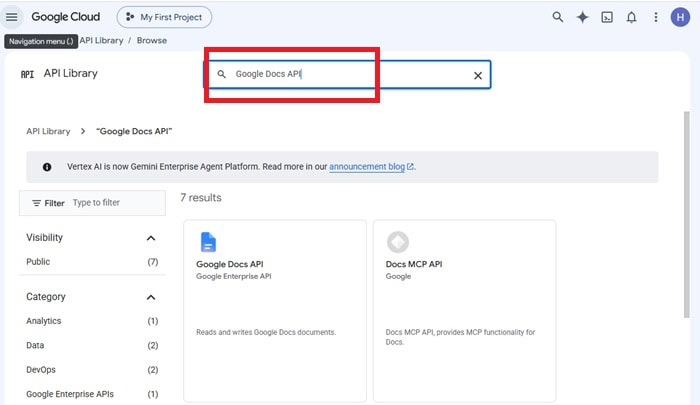Click the Google Cloud logo
The height and width of the screenshot is (405, 700).
(x=66, y=17)
